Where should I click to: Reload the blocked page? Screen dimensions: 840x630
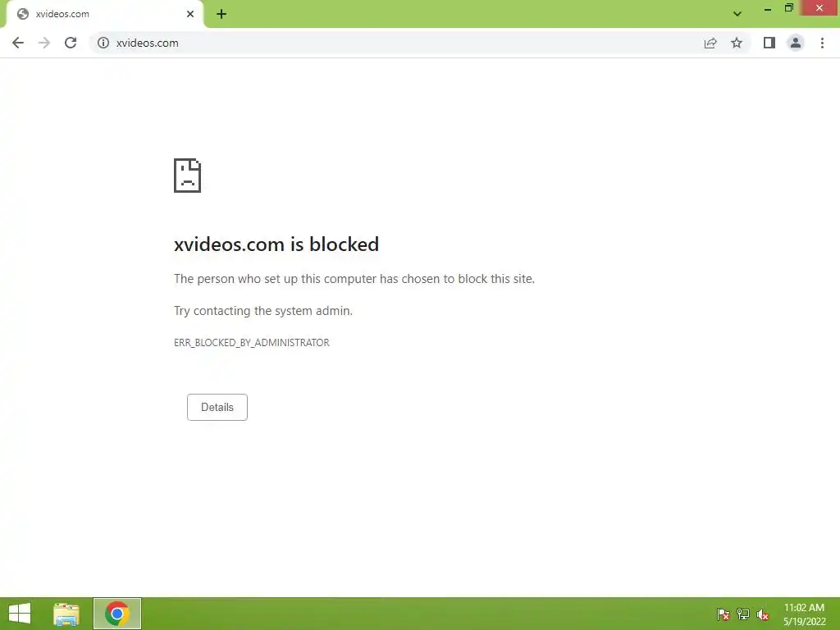(x=71, y=43)
